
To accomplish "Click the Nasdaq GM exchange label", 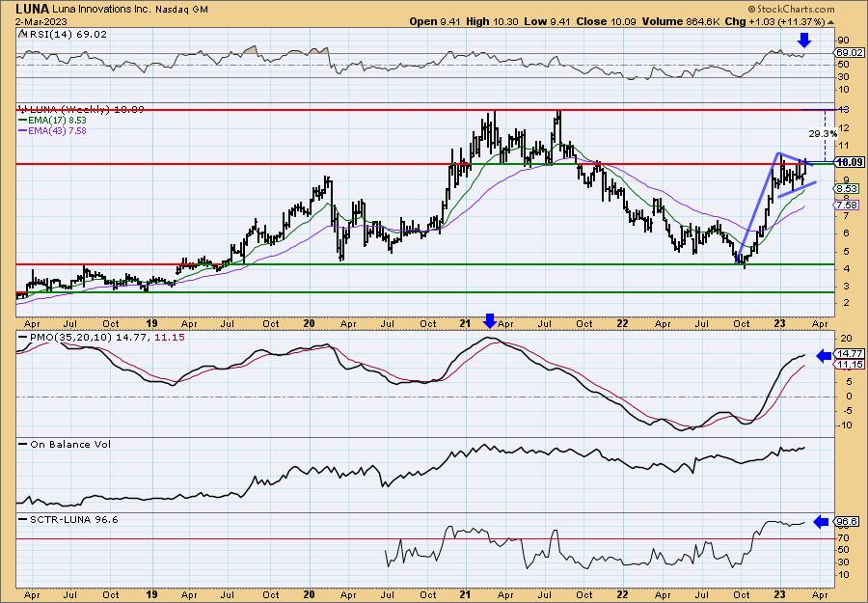I will 182,10.
